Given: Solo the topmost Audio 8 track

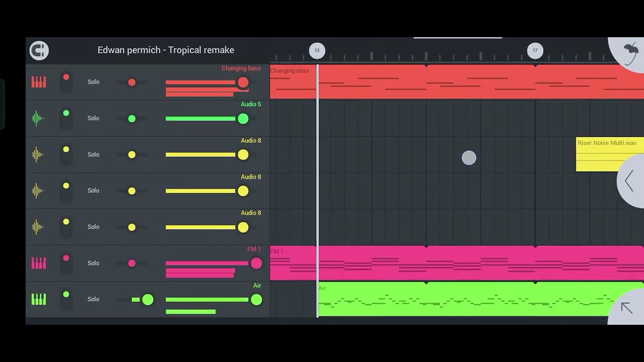Looking at the screenshot, I should click(94, 154).
